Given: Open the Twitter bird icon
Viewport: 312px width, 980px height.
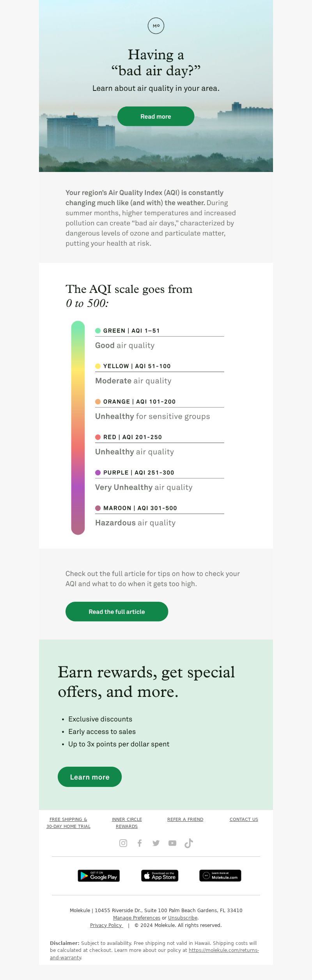Looking at the screenshot, I should coord(156,843).
